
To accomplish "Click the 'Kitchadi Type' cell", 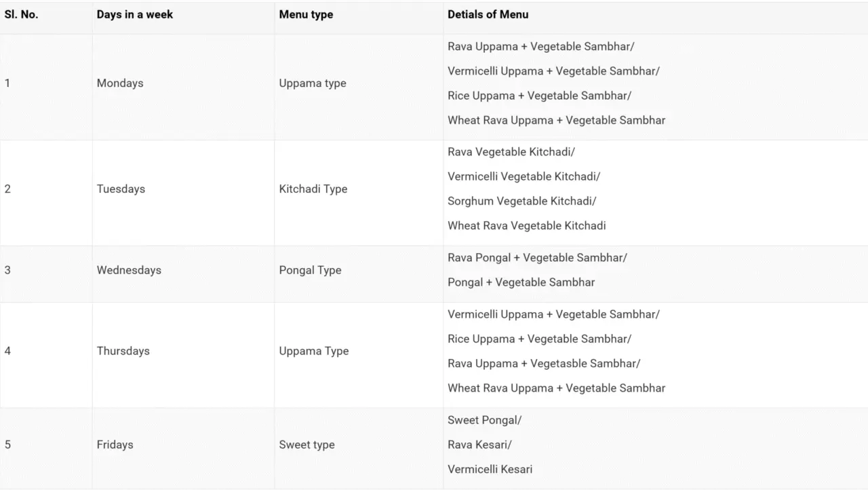I will 313,189.
